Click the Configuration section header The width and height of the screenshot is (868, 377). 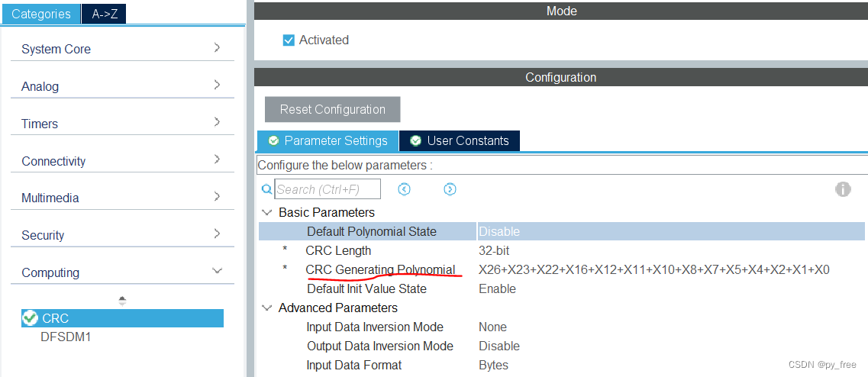[x=561, y=77]
